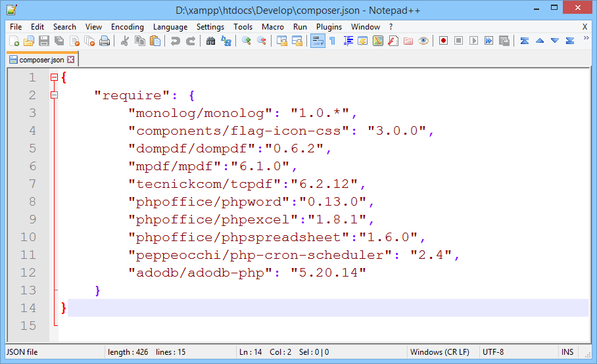
Task: Save the current file using the floppy icon
Action: pos(44,41)
